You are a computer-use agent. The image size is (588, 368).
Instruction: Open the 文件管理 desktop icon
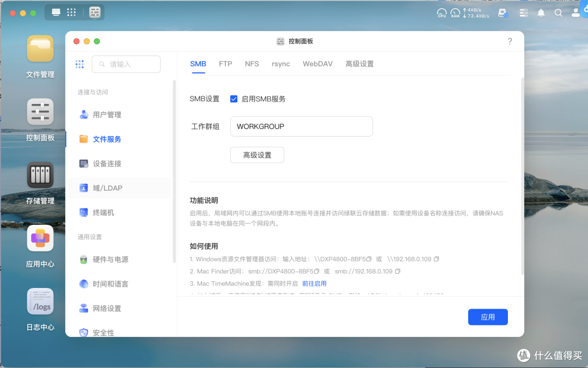click(40, 49)
